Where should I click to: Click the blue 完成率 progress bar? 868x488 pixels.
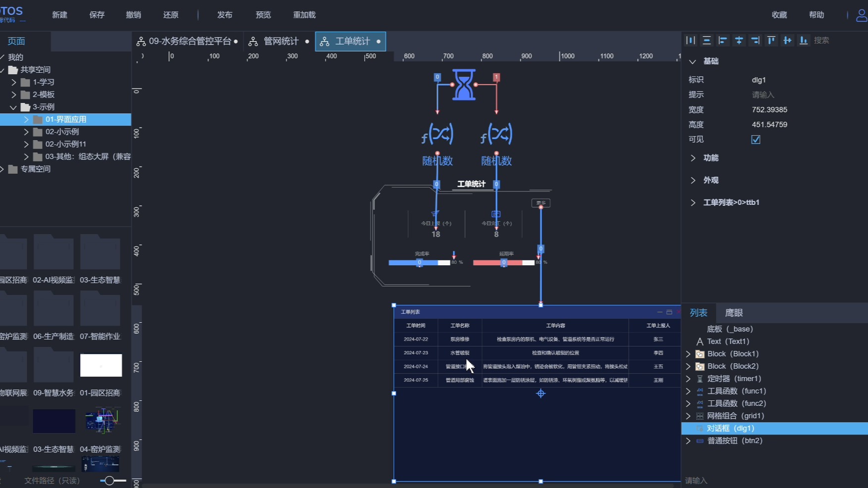419,263
